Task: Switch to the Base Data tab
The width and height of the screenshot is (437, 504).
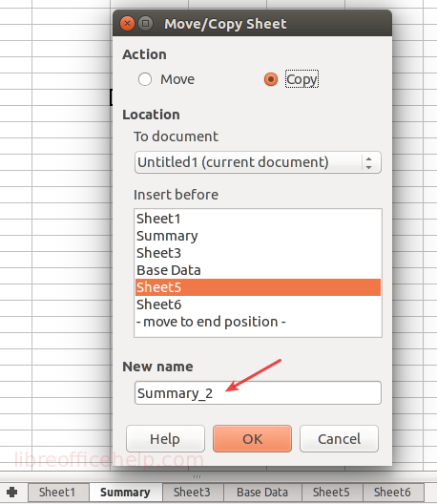Action: 262,493
